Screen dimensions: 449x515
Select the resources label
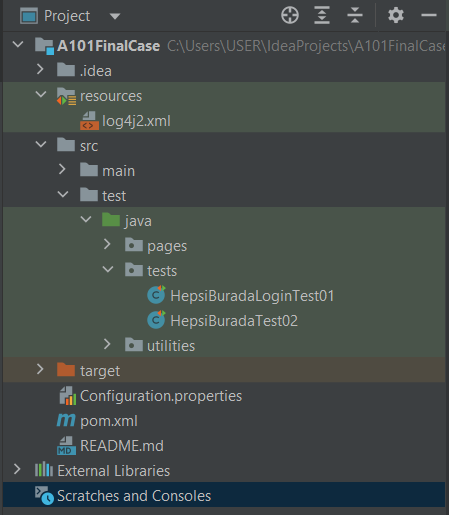(111, 96)
